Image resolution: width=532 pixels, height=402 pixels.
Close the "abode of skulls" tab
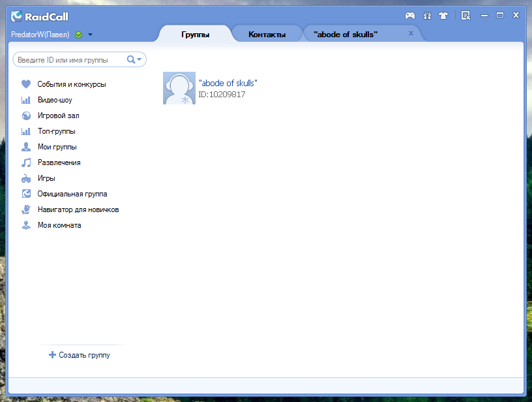411,33
